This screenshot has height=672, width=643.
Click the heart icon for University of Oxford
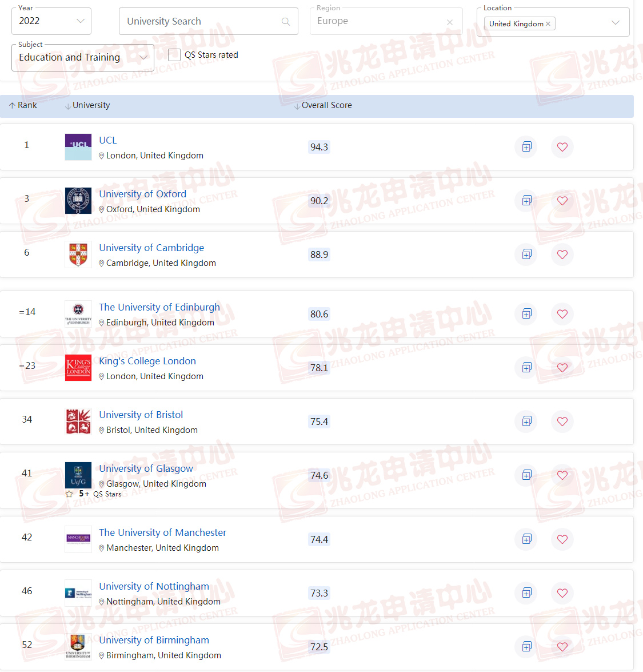(x=562, y=201)
